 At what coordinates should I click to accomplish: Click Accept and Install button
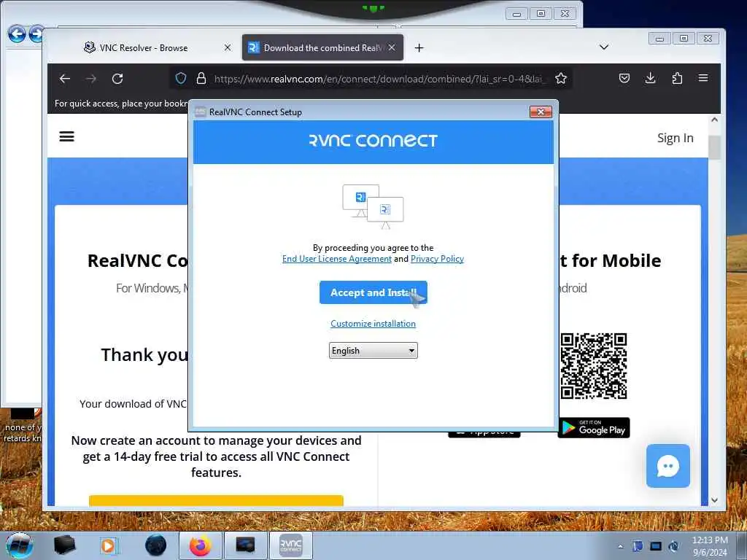373,292
